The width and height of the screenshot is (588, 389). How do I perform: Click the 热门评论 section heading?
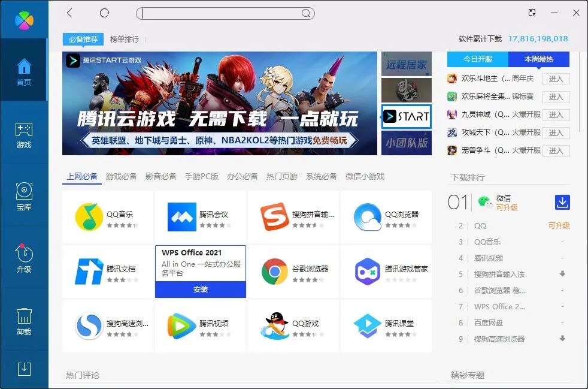coord(83,375)
